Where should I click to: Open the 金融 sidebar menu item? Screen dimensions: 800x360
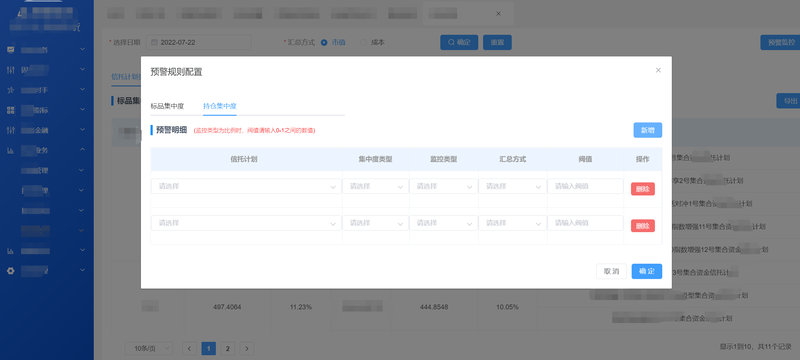[x=47, y=130]
